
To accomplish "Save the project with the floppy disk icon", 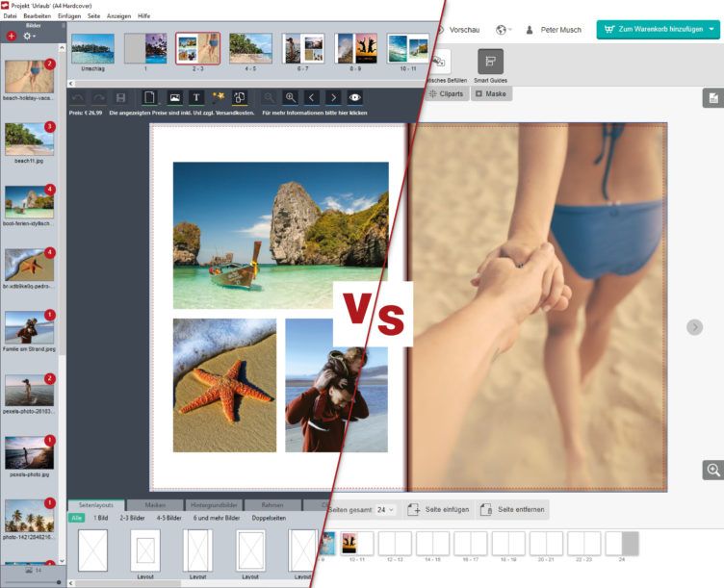I will click(x=120, y=97).
